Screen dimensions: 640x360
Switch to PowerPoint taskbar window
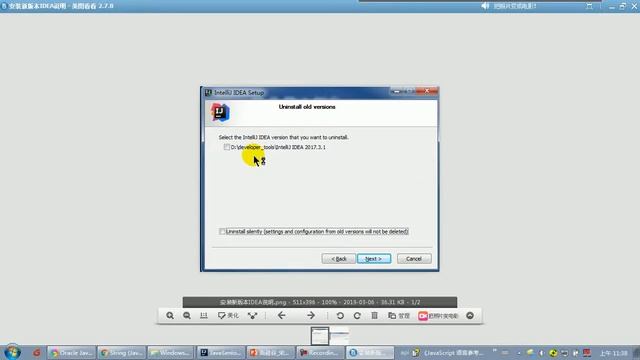[271, 353]
